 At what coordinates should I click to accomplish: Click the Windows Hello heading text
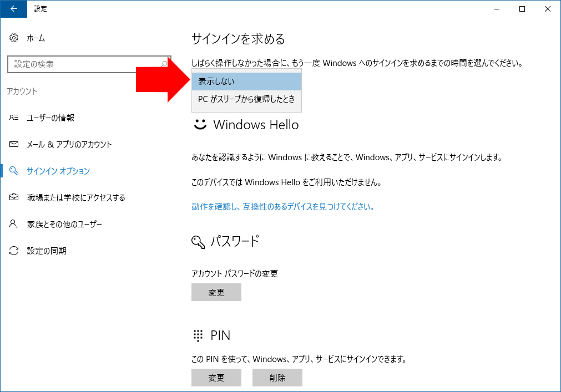coord(256,125)
